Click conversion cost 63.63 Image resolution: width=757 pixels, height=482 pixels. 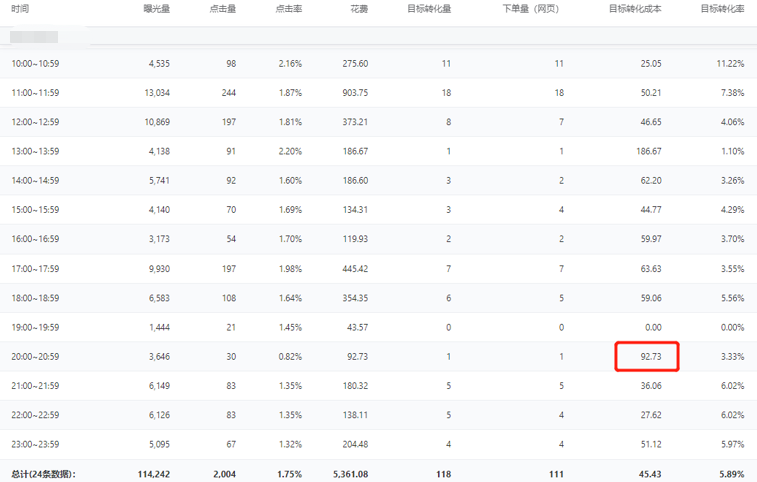(x=651, y=269)
